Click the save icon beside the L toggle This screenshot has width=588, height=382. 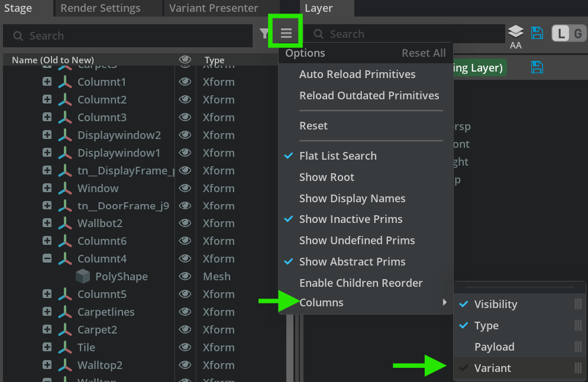coord(537,33)
